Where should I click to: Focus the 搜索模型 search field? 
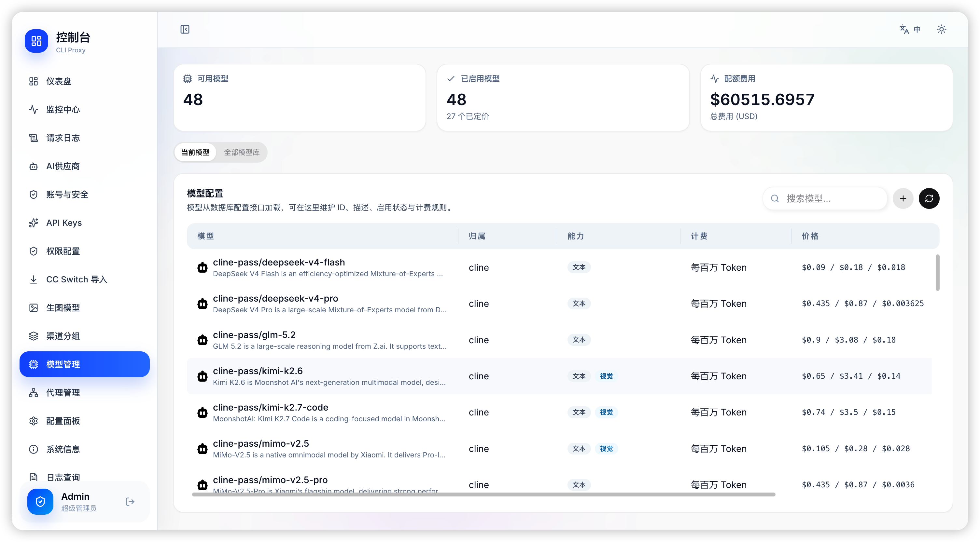coord(825,198)
